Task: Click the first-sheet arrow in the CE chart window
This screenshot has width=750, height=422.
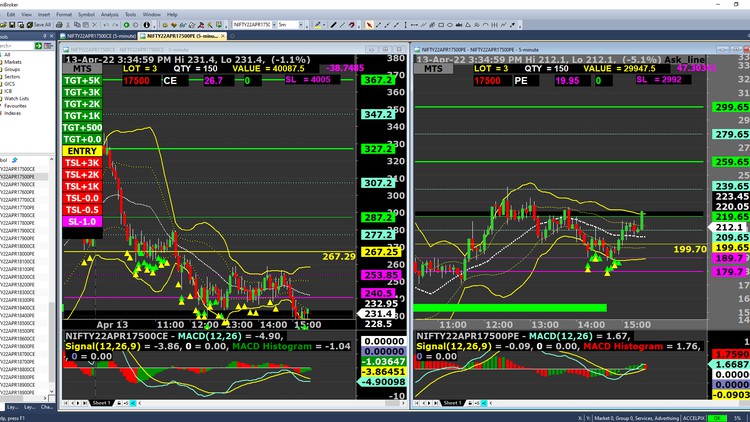Action: pyautogui.click(x=66, y=403)
